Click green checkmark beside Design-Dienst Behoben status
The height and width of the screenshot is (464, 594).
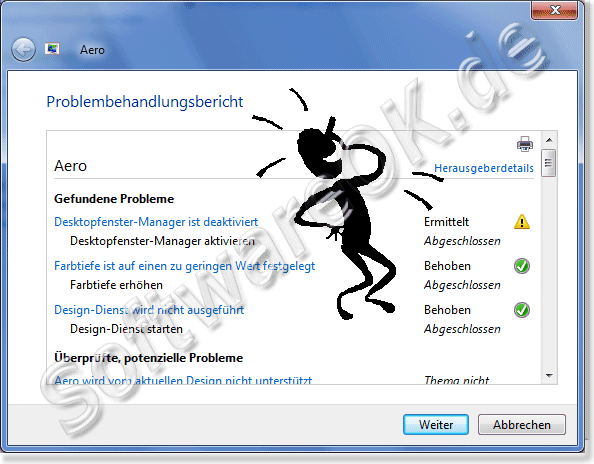tap(522, 310)
